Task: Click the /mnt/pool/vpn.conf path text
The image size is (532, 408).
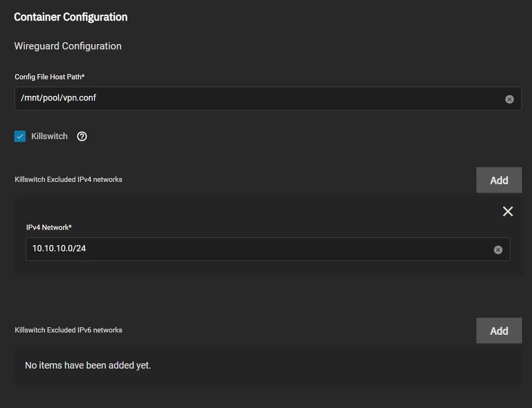Action: tap(59, 98)
